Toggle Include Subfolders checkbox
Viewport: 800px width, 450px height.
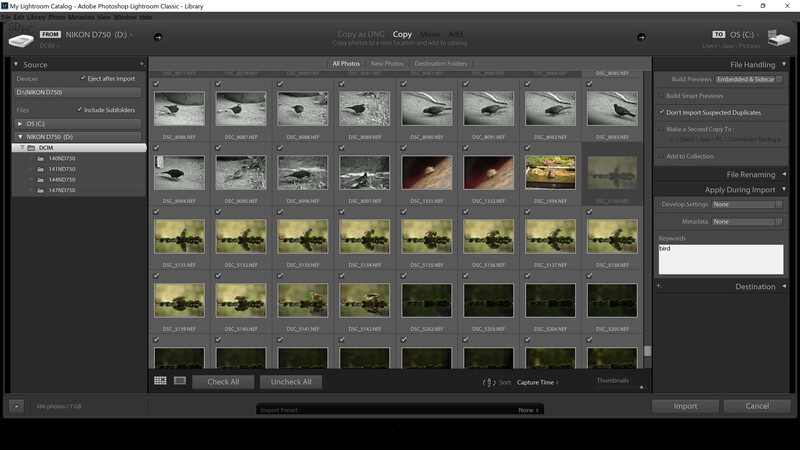pos(80,109)
